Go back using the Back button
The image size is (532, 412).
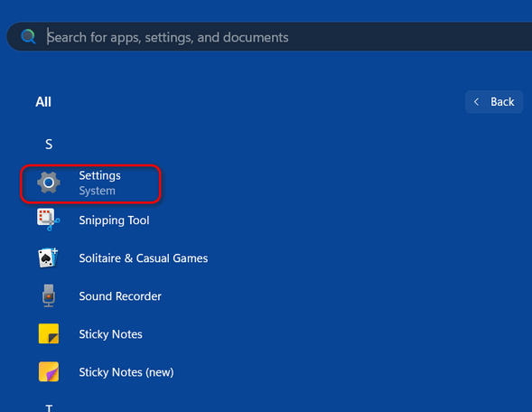coord(494,102)
